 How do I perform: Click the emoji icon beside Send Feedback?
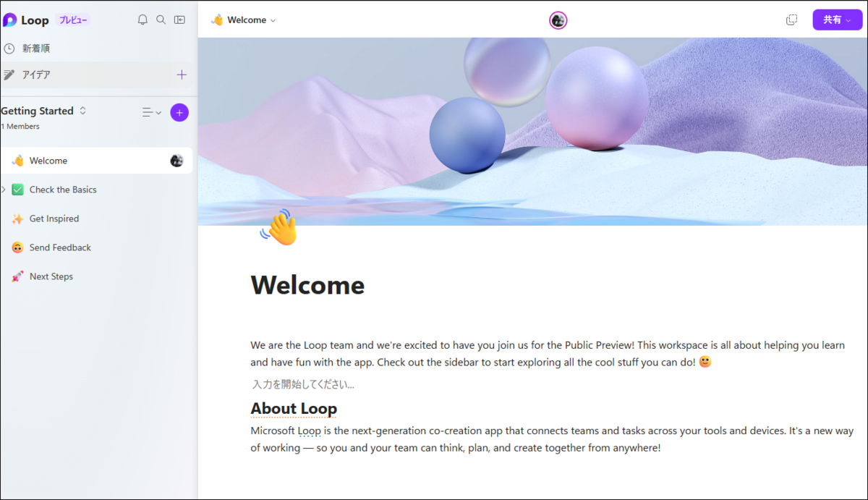[x=18, y=247]
